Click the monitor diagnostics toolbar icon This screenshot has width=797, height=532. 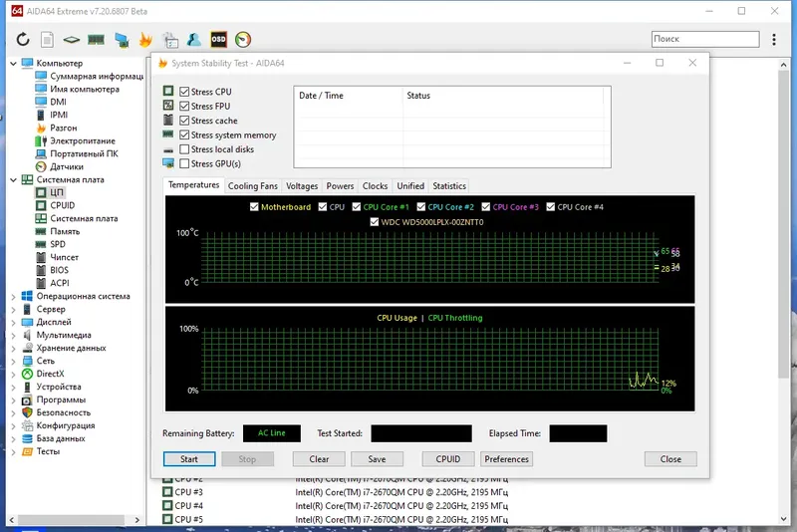click(x=122, y=39)
